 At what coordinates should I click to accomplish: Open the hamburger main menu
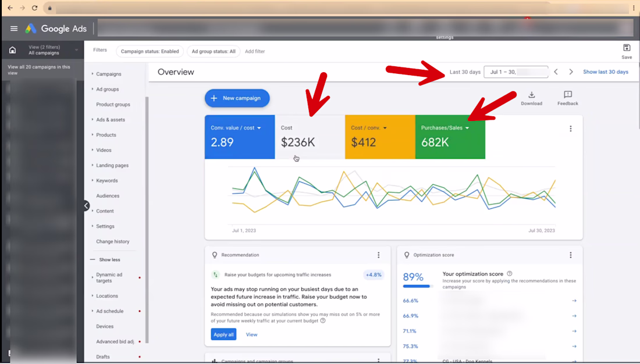coord(14,28)
